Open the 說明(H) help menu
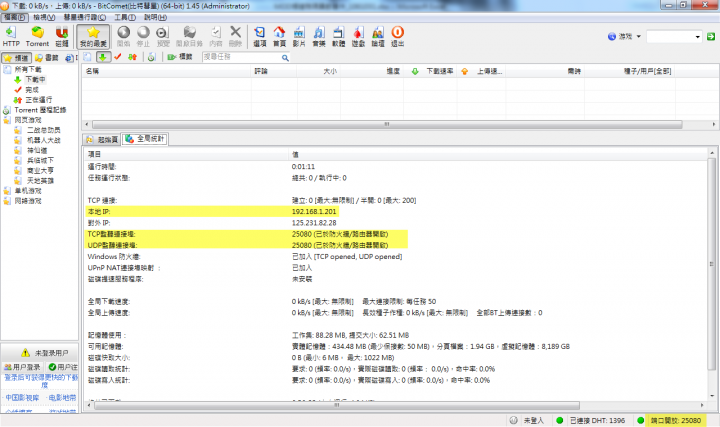Image resolution: width=720 pixels, height=427 pixels. (x=155, y=17)
